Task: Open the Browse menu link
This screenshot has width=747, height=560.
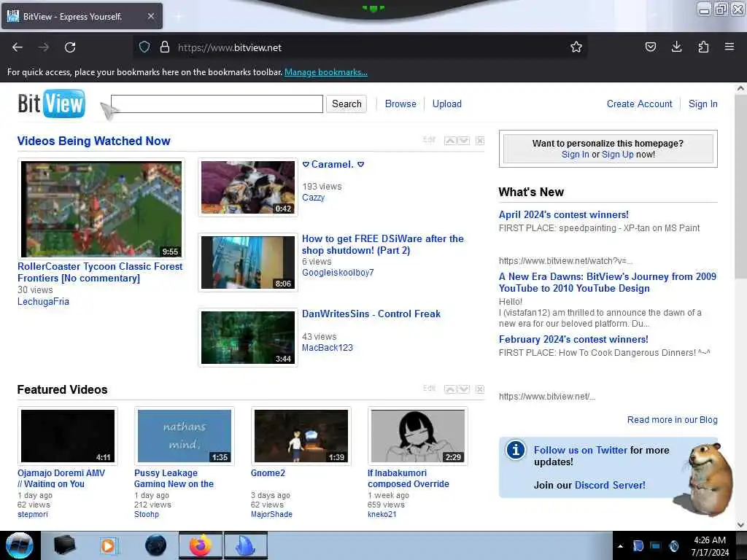Action: pos(400,104)
